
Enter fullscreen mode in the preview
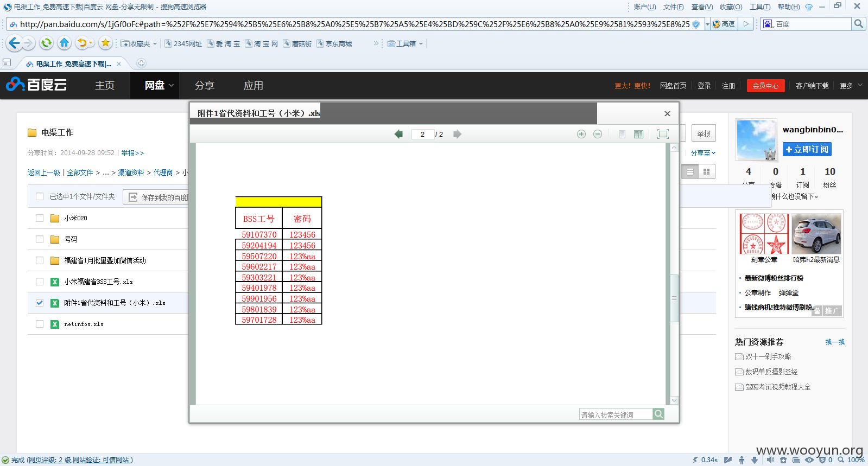click(663, 134)
